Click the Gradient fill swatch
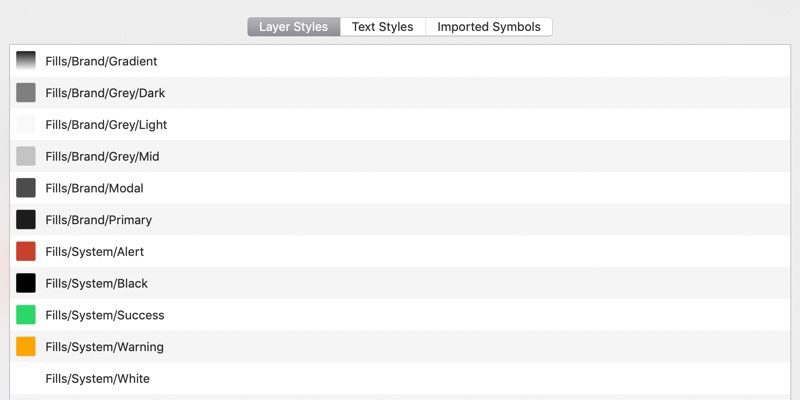Viewport: 800px width, 400px height. point(26,61)
